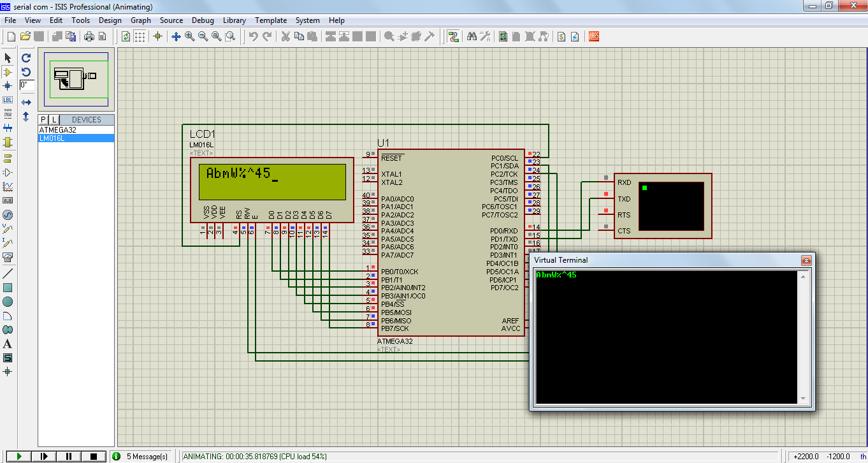Viewport: 868px width, 463px height.
Task: Toggle the false origin crosshair
Action: 158,36
